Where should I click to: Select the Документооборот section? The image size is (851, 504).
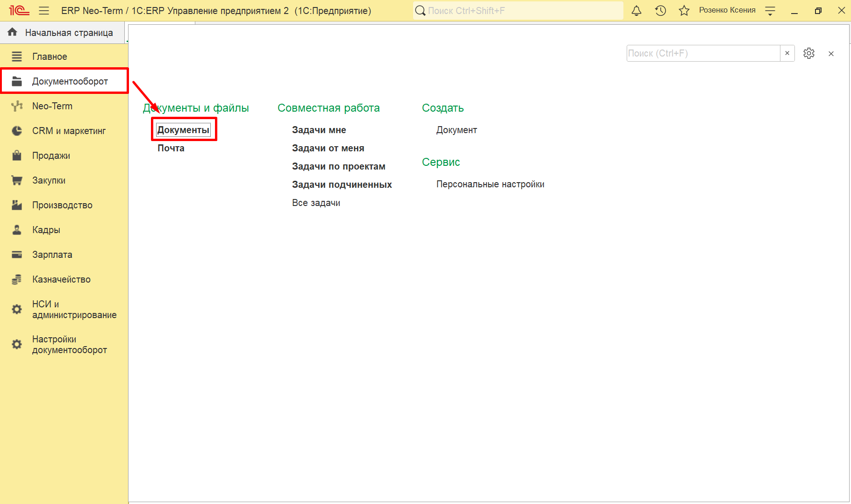tap(64, 81)
